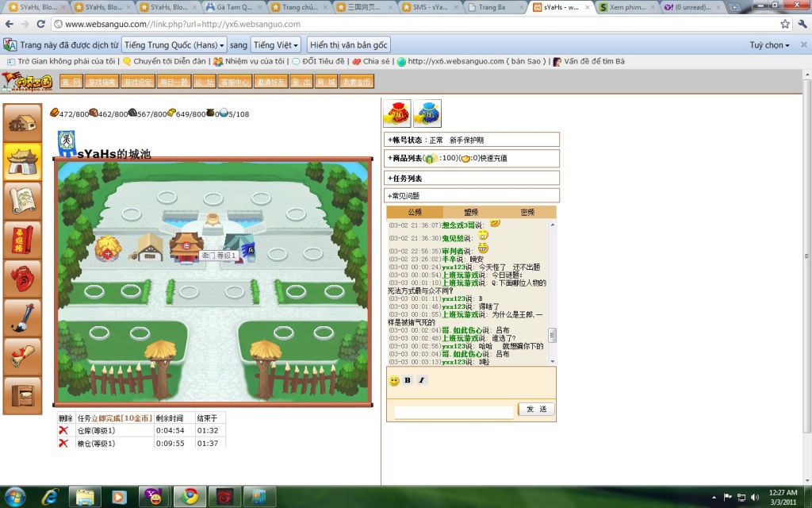Image resolution: width=812 pixels, height=508 pixels.
Task: Open the red banner icon in the sidebar
Action: (x=22, y=240)
